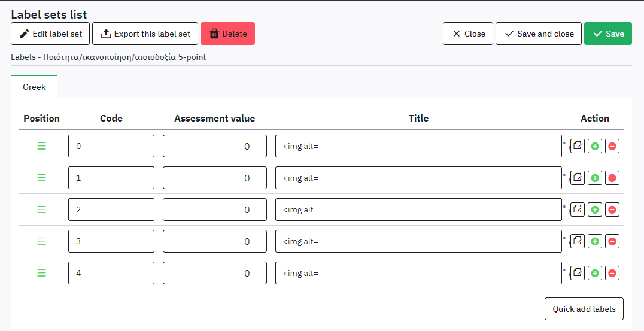Click green add icon in code 1 row
This screenshot has height=331, width=644.
595,178
